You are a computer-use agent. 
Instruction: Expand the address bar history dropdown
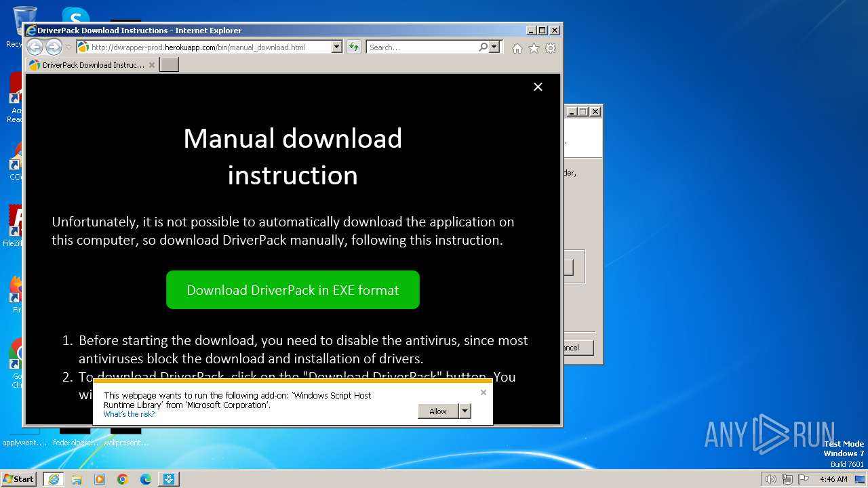[x=337, y=47]
